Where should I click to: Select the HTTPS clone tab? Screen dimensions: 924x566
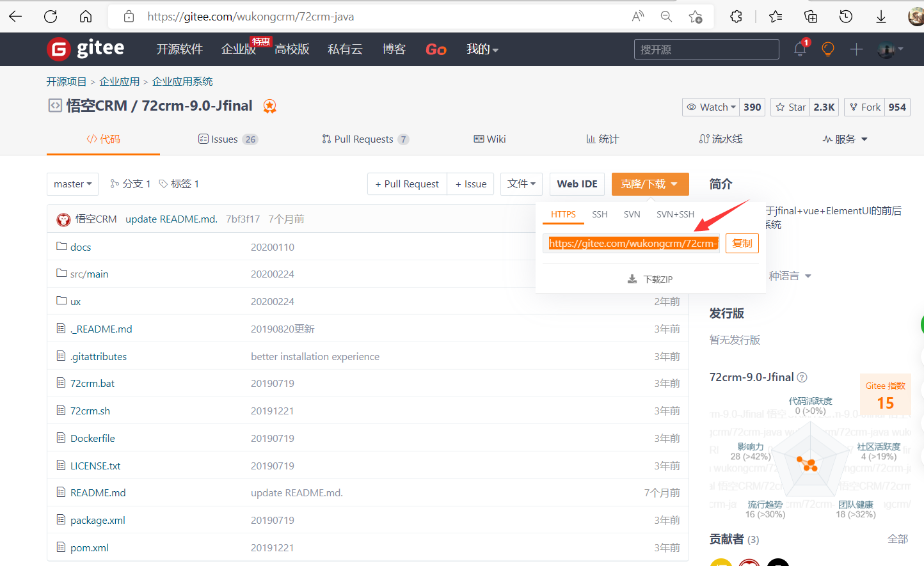coord(563,214)
